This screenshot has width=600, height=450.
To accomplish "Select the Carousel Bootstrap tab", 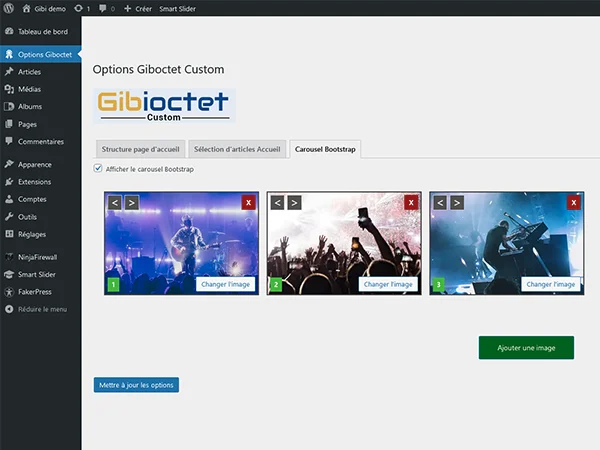I will click(325, 149).
